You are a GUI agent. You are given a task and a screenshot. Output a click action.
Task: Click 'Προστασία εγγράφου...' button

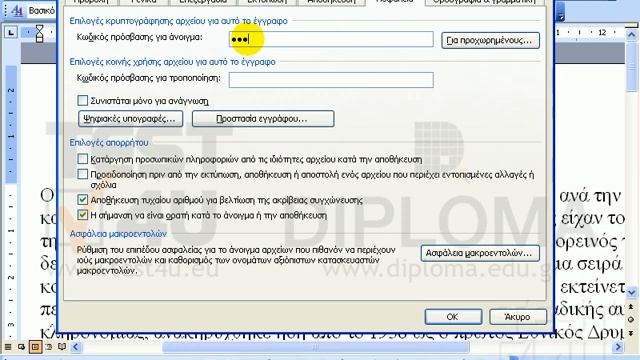[x=263, y=119]
